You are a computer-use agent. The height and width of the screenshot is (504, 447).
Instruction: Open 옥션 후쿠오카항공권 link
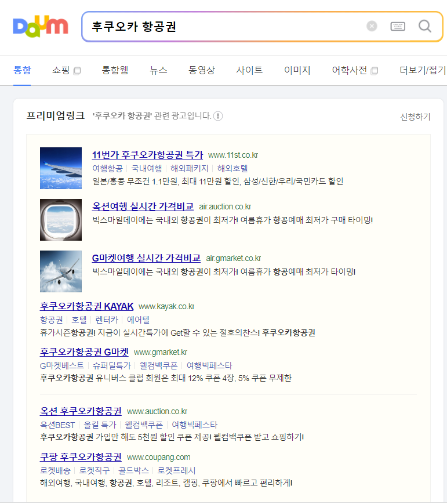81,411
